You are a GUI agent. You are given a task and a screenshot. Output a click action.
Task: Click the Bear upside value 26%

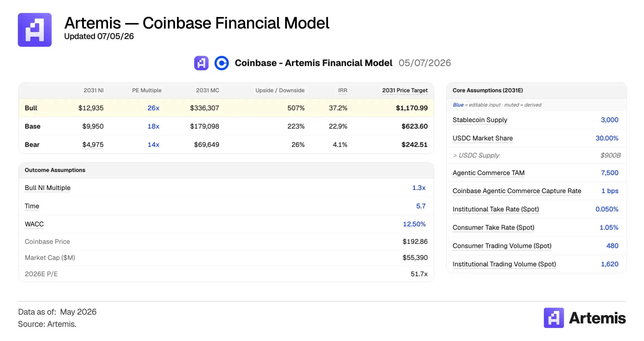point(298,145)
